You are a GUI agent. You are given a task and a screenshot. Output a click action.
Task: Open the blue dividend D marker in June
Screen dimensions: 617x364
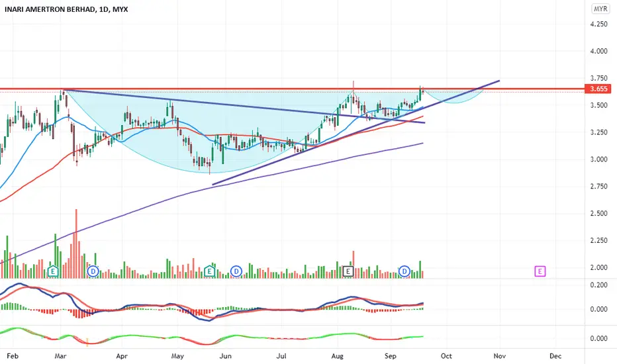coord(236,271)
